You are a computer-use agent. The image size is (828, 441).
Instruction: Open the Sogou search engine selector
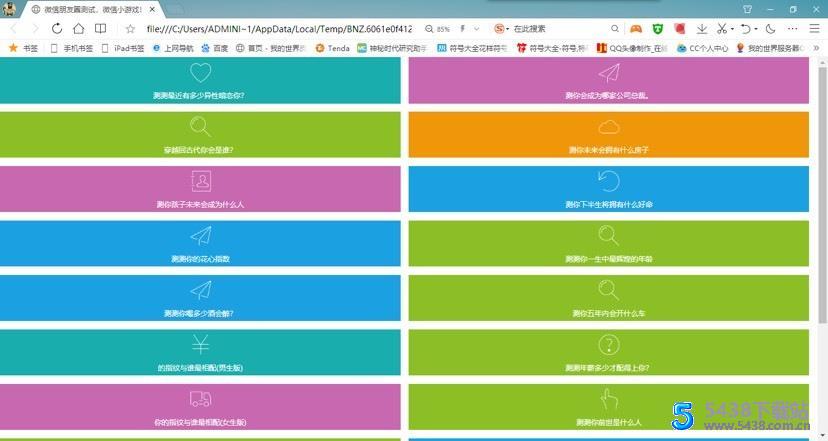tap(501, 29)
